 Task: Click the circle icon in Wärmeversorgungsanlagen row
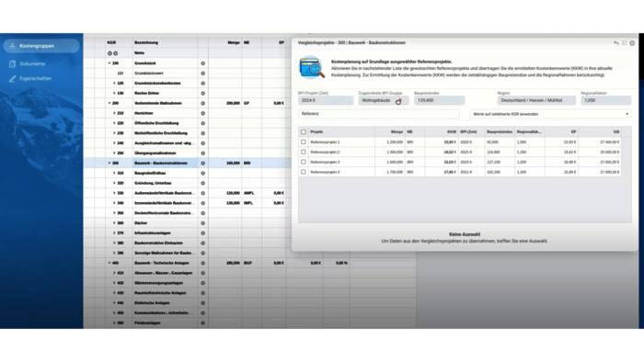203,283
